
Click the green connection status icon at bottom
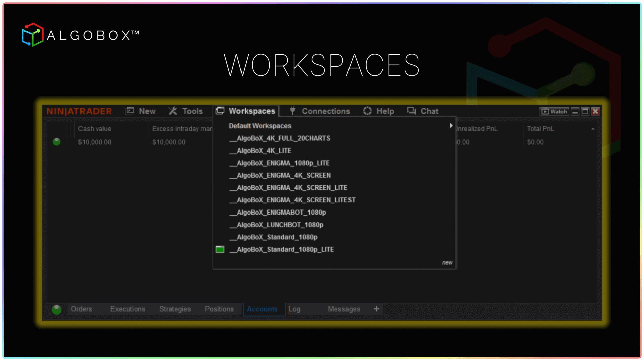point(57,309)
